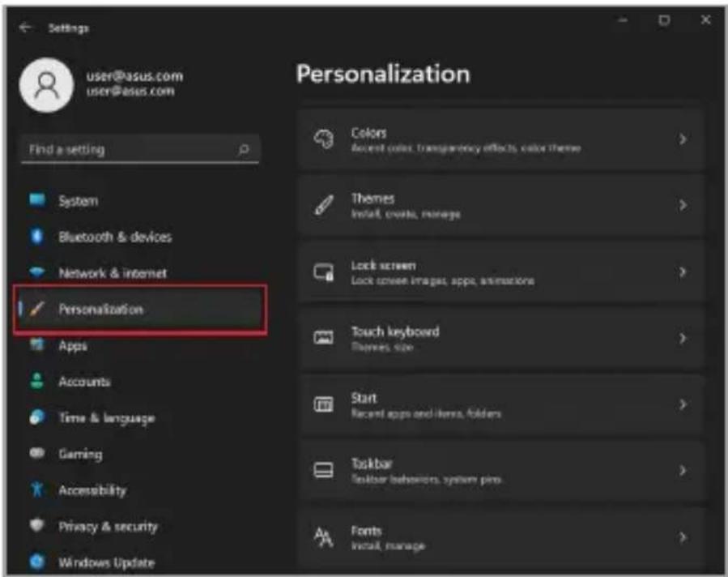Expand Lock screen with its chevron

tap(683, 271)
